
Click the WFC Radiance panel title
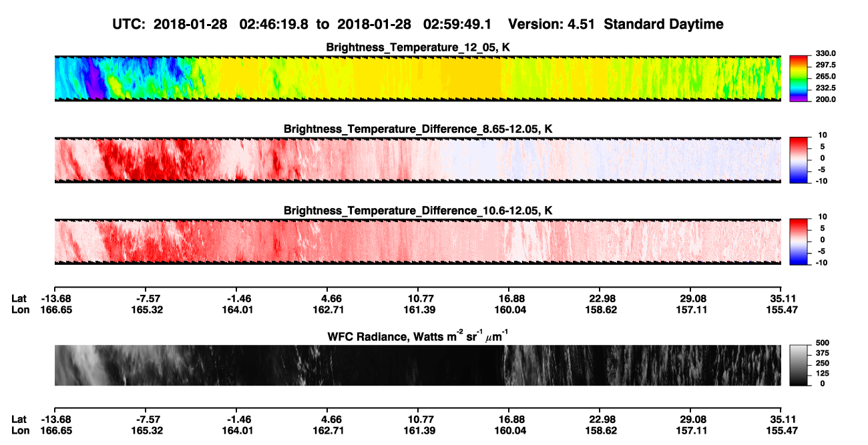418,336
